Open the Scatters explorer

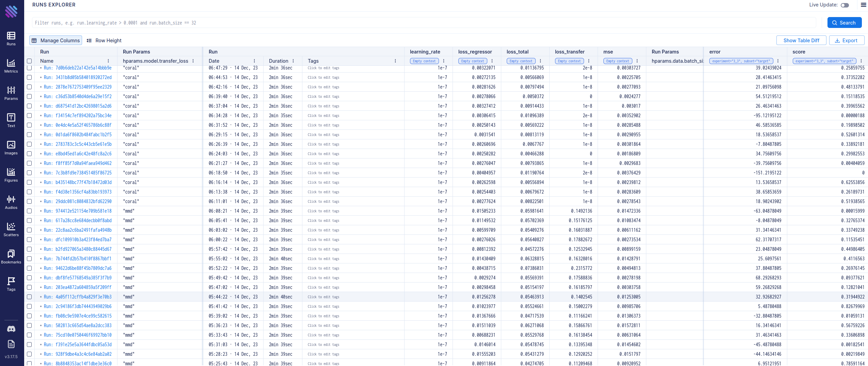point(11,229)
